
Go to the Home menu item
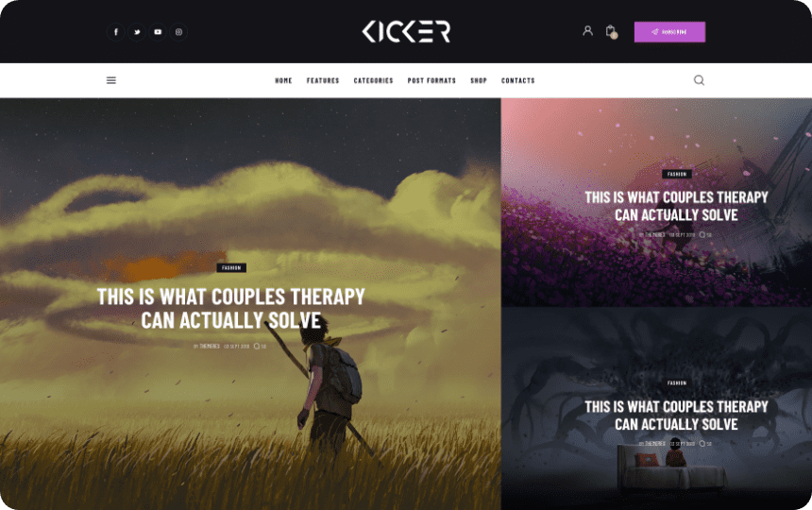point(283,81)
